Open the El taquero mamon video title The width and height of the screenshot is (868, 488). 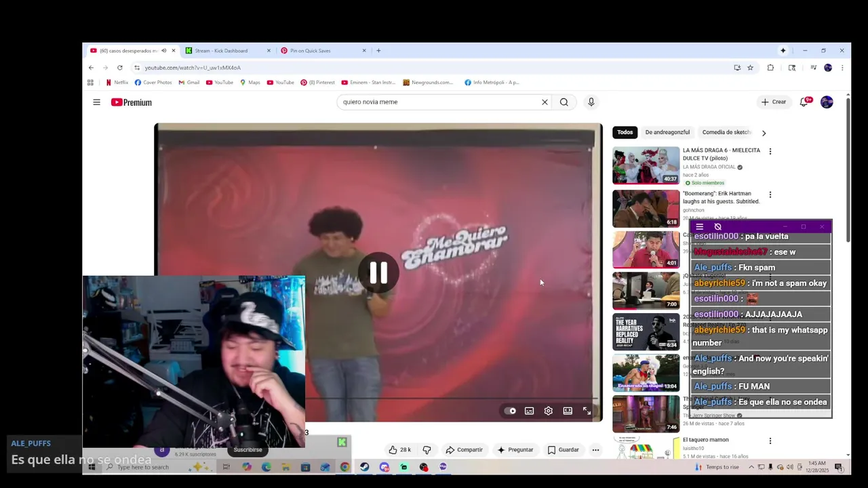[x=705, y=441]
